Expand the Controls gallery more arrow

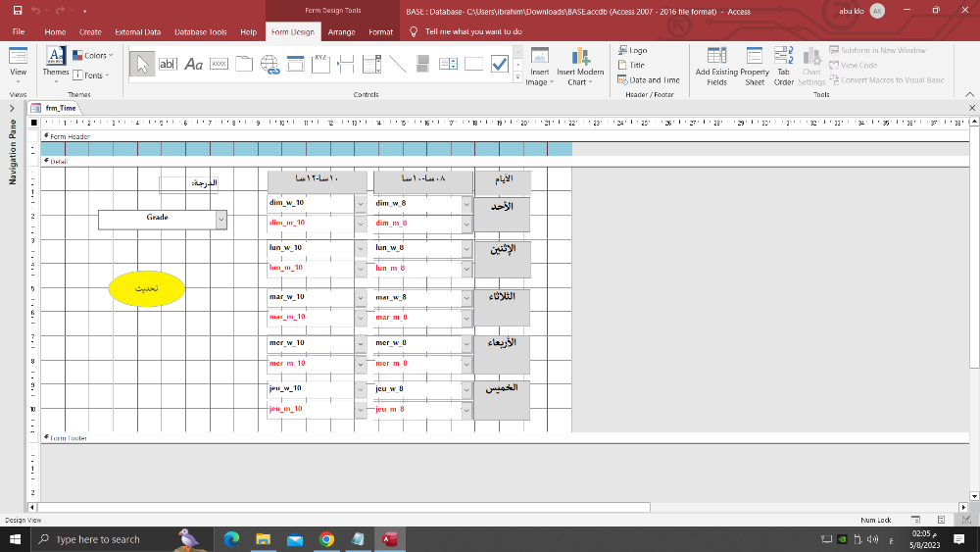point(517,77)
